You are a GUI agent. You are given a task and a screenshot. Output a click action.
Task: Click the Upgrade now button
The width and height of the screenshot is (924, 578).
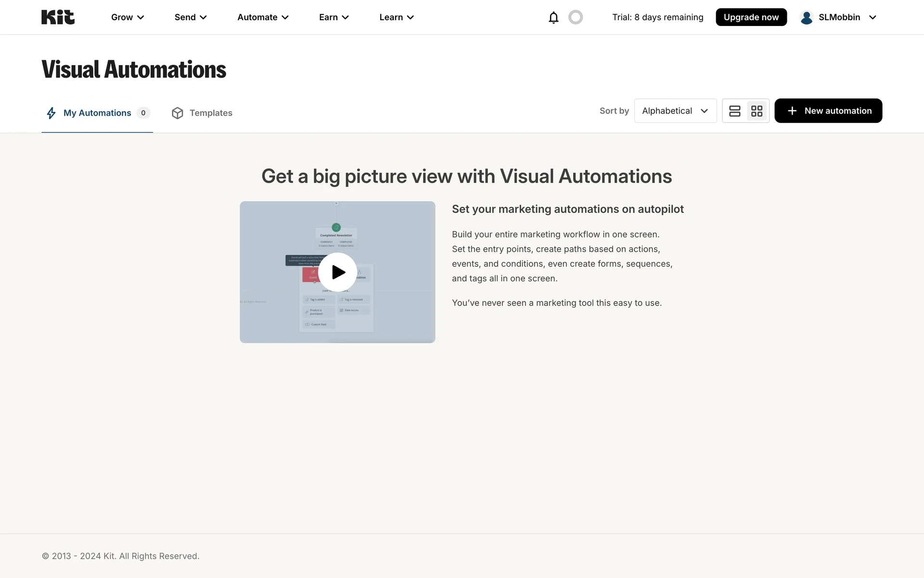click(751, 17)
